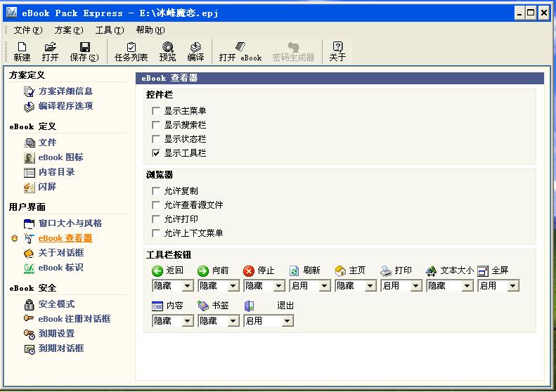Open the 帮助(H) menu

pyautogui.click(x=150, y=30)
